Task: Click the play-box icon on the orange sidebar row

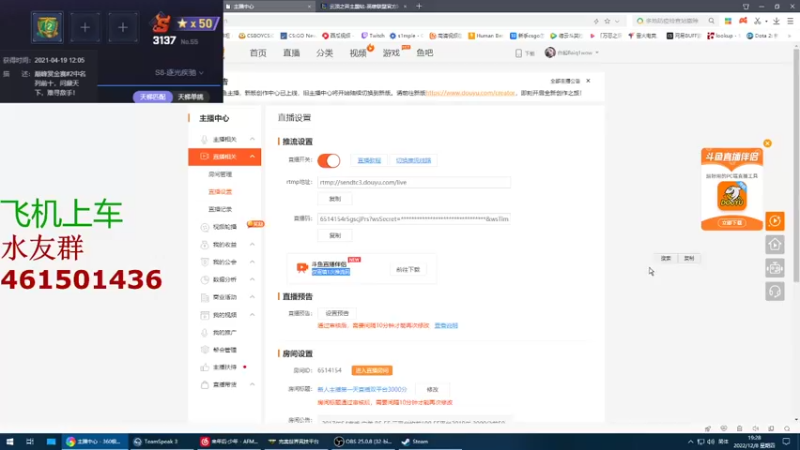Action: point(205,157)
